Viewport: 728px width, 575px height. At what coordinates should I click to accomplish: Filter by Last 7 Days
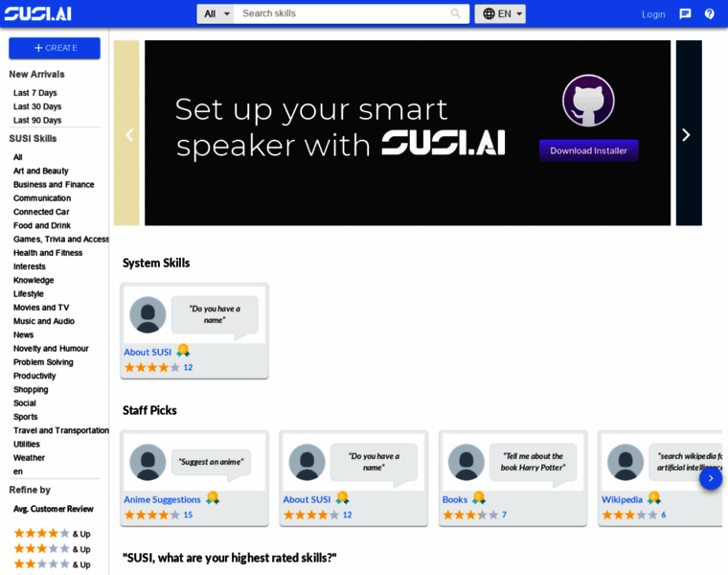pos(35,93)
